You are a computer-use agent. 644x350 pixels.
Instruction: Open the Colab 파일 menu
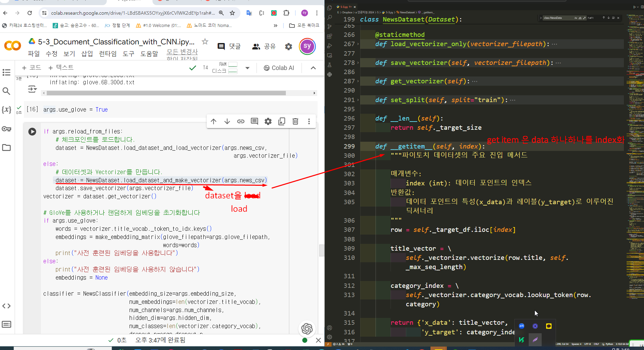[x=34, y=54]
